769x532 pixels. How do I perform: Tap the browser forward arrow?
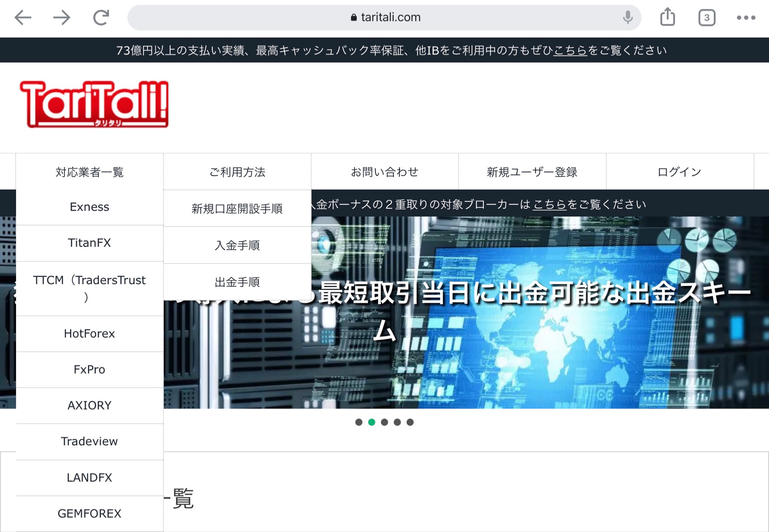tap(62, 18)
